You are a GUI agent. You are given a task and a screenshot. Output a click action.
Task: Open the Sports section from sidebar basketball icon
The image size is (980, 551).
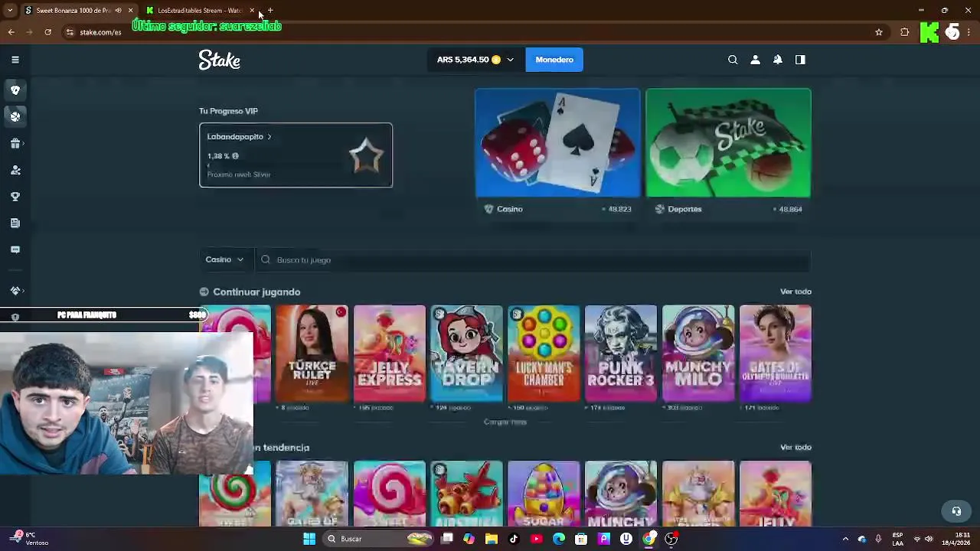point(15,116)
